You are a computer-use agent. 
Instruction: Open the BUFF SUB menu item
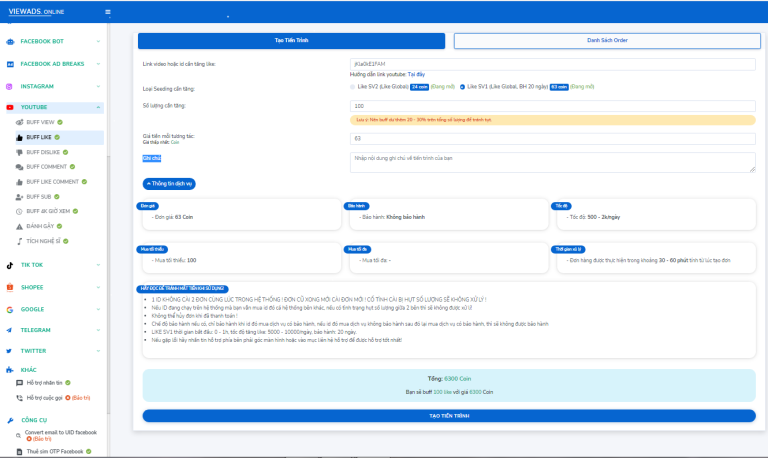pos(39,197)
